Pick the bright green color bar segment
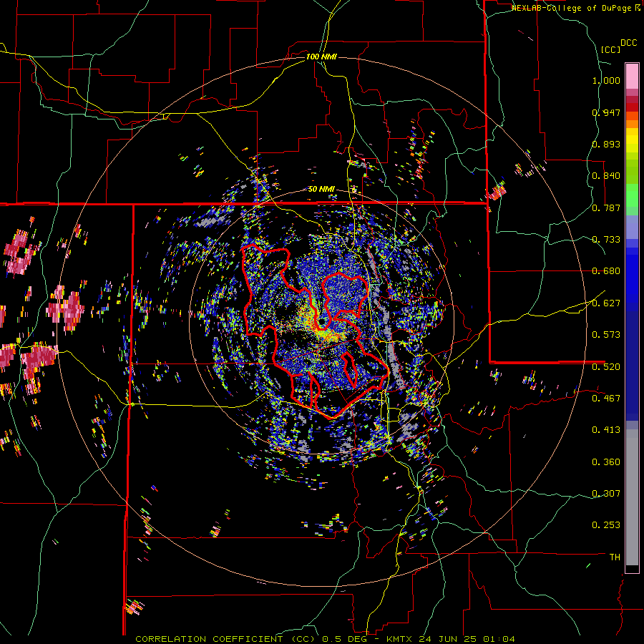Screen dimensions: 644x644 click(x=632, y=195)
